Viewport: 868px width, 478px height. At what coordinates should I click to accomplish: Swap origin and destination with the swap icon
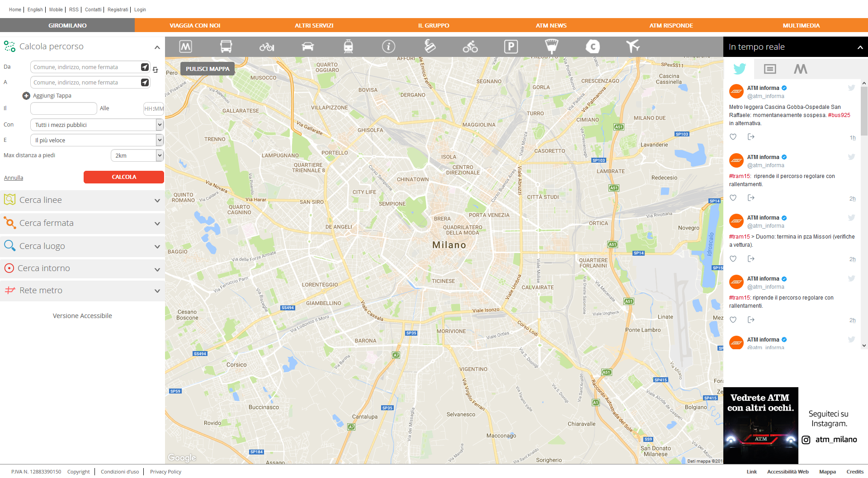coord(155,70)
